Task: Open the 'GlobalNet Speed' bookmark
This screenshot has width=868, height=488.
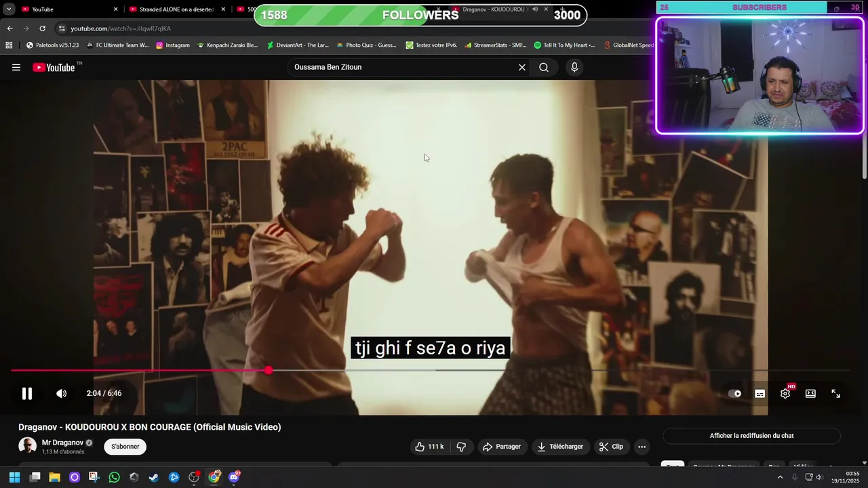Action: (x=629, y=45)
